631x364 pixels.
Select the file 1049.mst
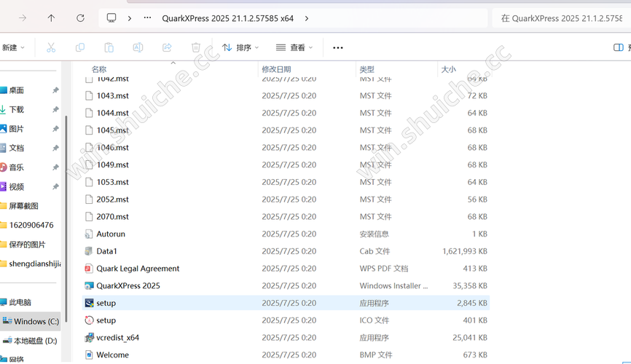[286, 165]
